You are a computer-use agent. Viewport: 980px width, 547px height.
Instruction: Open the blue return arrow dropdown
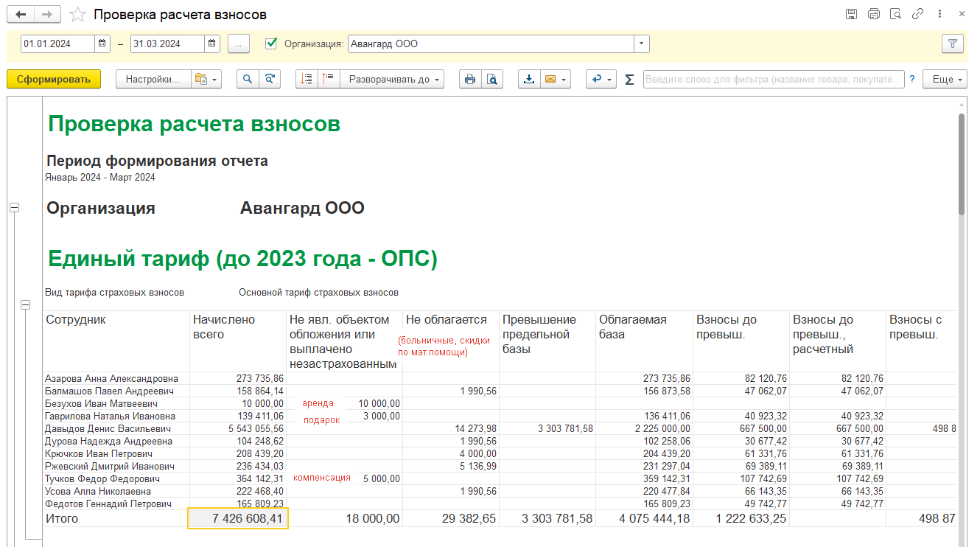point(601,79)
